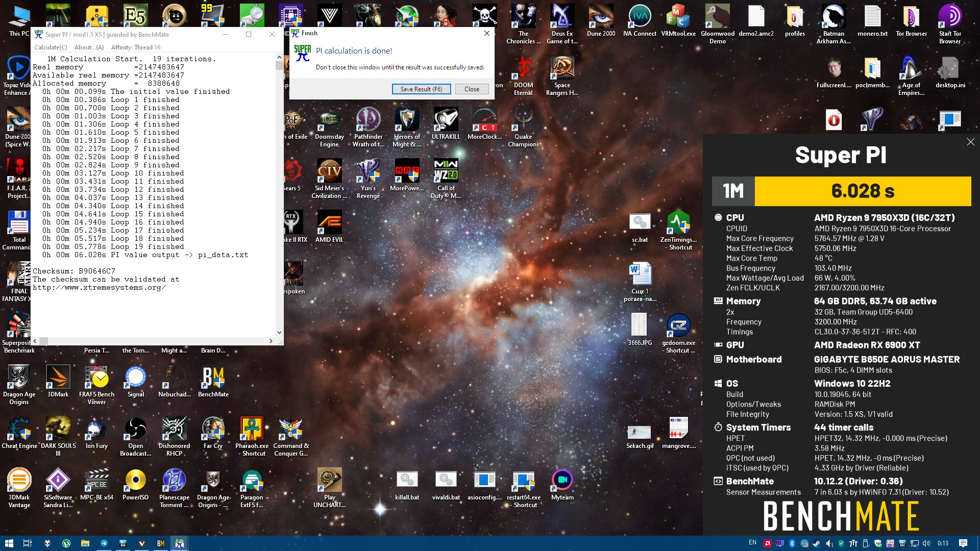Open Command & Conquer G... icon

click(x=291, y=437)
